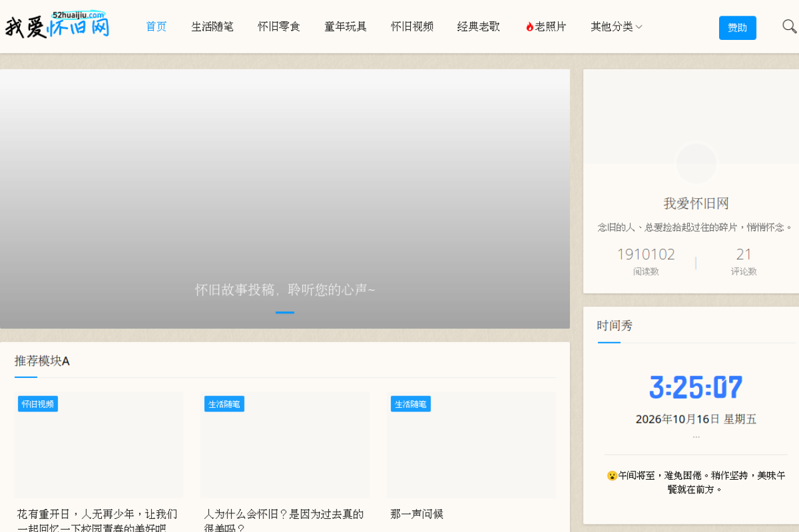Click the 我爱怀旧网 site logo
The height and width of the screenshot is (532, 799).
(57, 25)
